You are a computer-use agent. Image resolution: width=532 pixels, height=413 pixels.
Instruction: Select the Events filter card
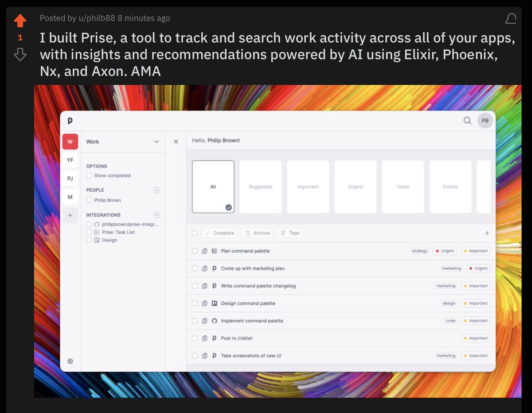450,187
